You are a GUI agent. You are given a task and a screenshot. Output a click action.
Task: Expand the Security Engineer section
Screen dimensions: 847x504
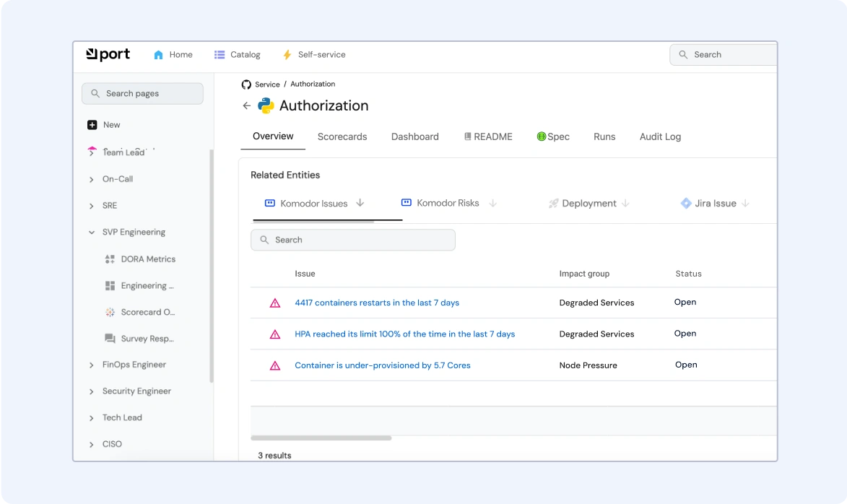coord(91,391)
